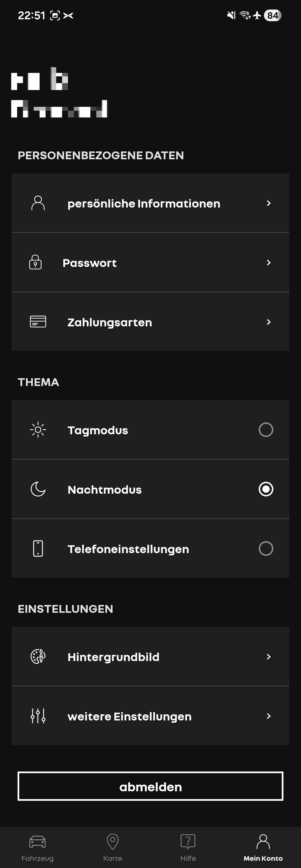
Task: Select the Tagmodus radio button
Action: pyautogui.click(x=266, y=430)
